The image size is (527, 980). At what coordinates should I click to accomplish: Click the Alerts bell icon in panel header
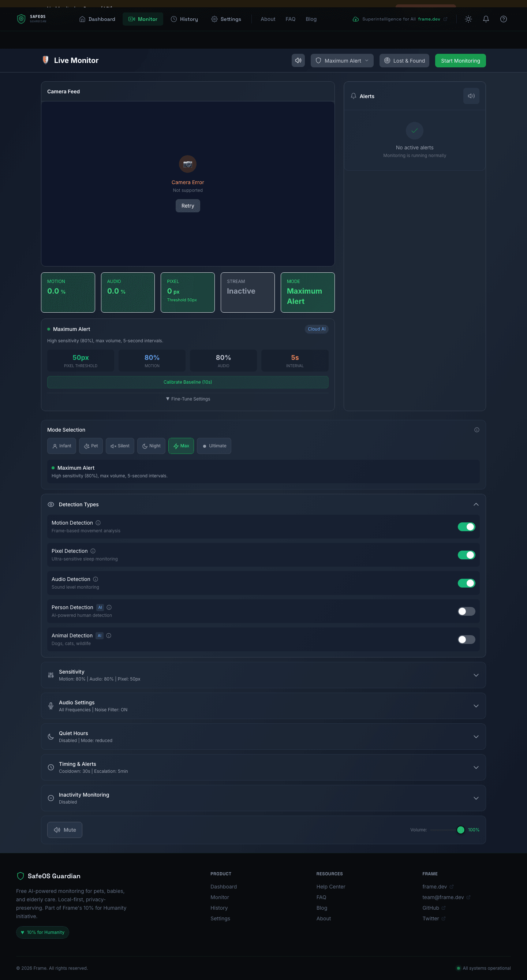(353, 96)
